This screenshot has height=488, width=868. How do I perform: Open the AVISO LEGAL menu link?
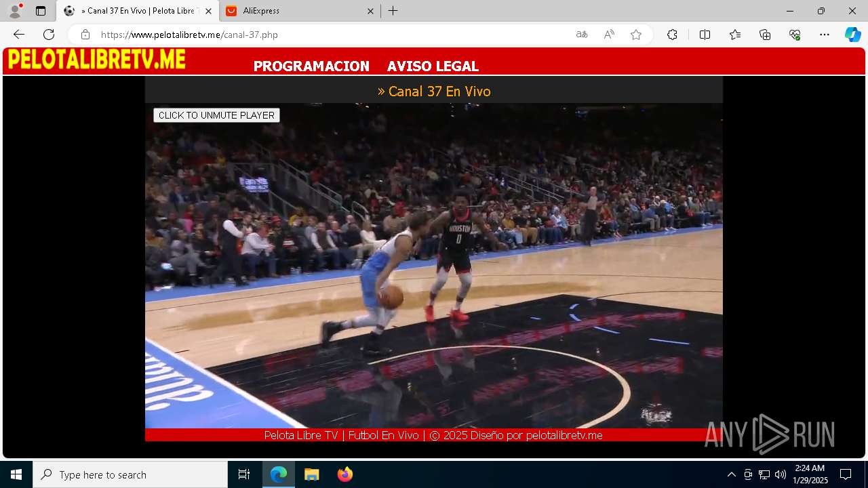[433, 66]
